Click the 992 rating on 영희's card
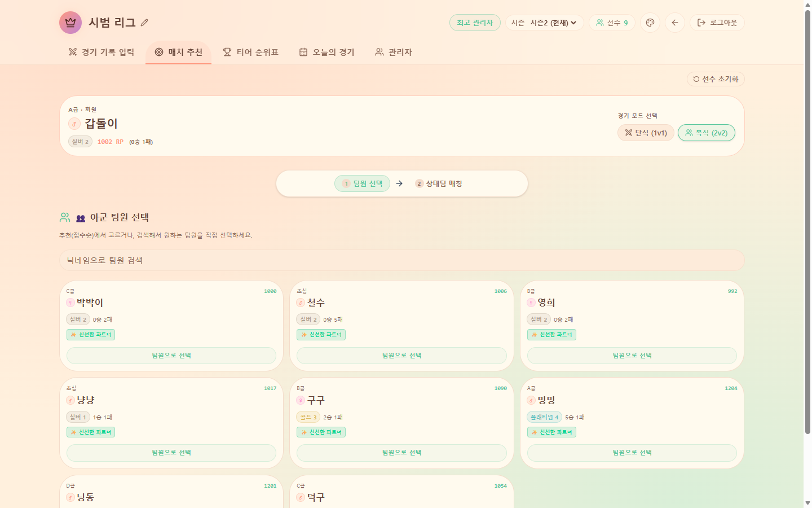 (732, 291)
